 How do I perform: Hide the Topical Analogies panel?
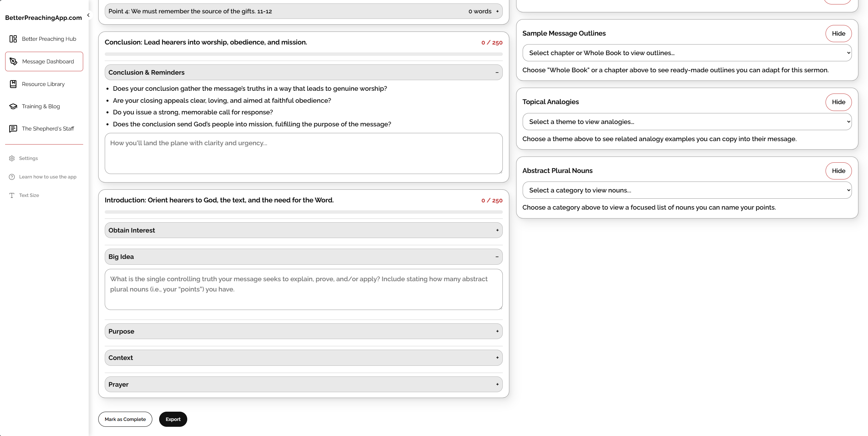click(x=838, y=102)
